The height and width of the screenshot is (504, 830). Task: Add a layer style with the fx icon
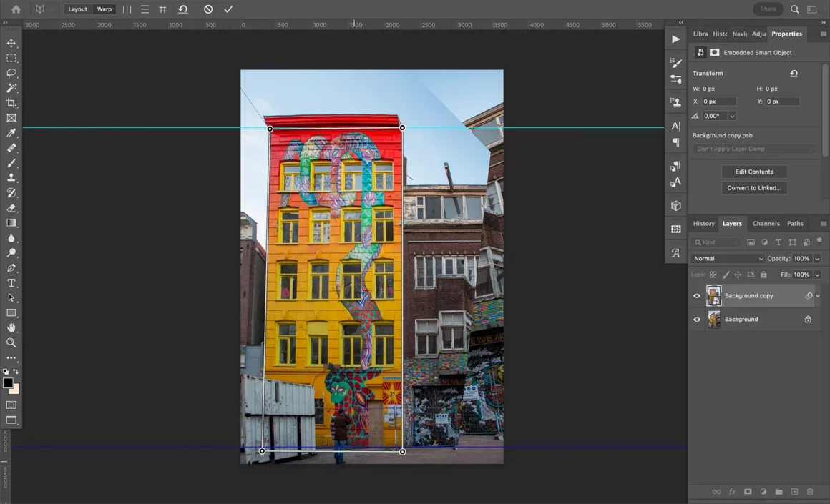(x=732, y=492)
